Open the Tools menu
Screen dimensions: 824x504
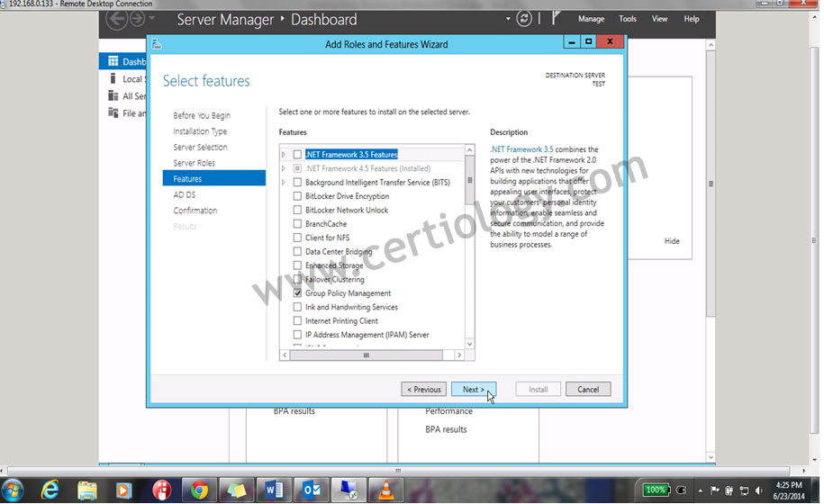628,19
